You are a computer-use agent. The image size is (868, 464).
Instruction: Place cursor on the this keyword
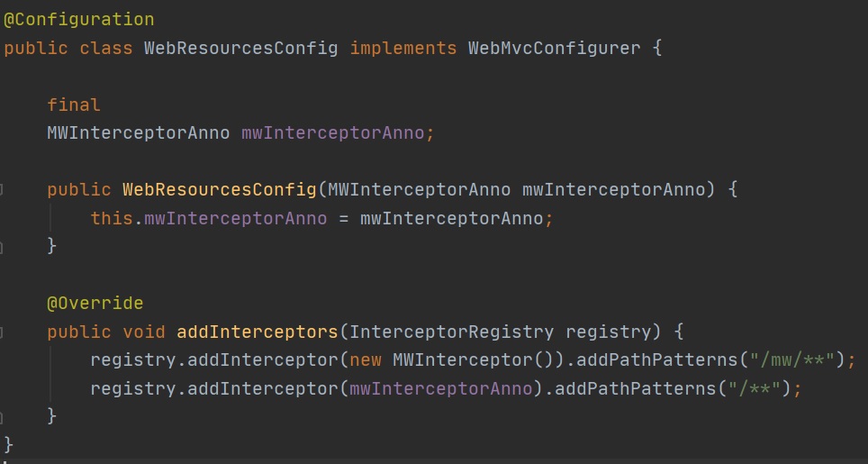click(112, 218)
